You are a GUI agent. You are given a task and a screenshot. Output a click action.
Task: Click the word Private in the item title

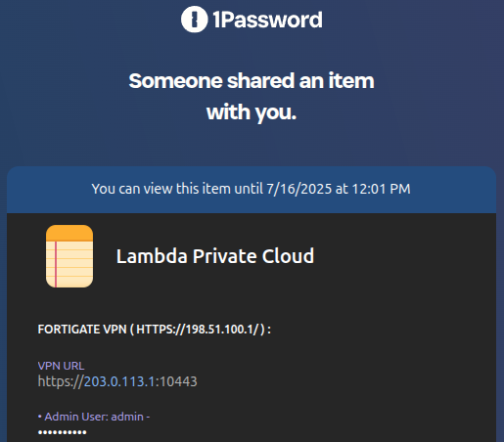224,256
